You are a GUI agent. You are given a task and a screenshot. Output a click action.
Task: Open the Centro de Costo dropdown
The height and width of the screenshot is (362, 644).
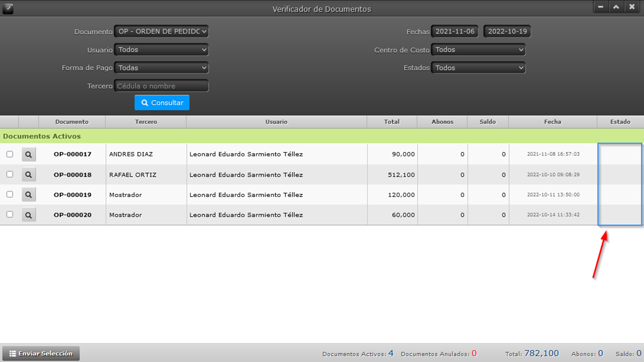(478, 50)
